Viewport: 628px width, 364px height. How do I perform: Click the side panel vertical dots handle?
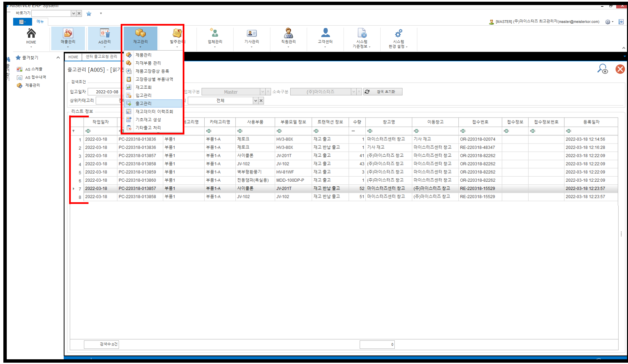pos(621,234)
